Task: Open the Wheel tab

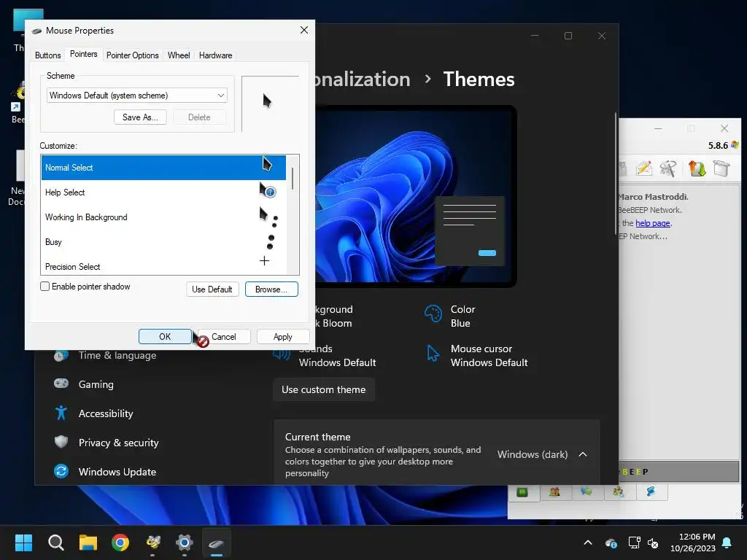Action: 179,55
